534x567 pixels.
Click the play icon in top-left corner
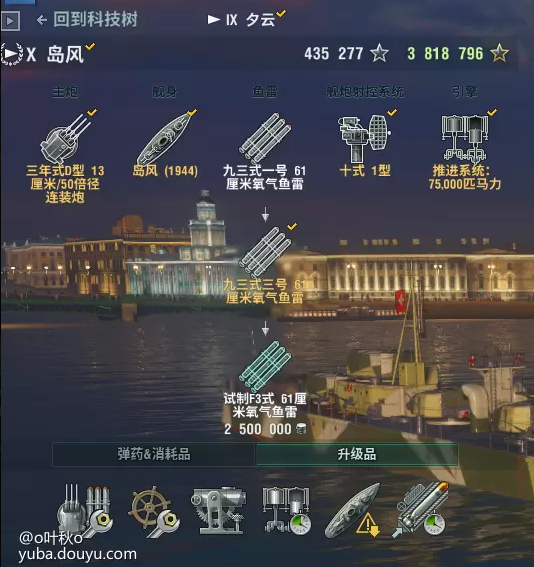click(x=10, y=21)
